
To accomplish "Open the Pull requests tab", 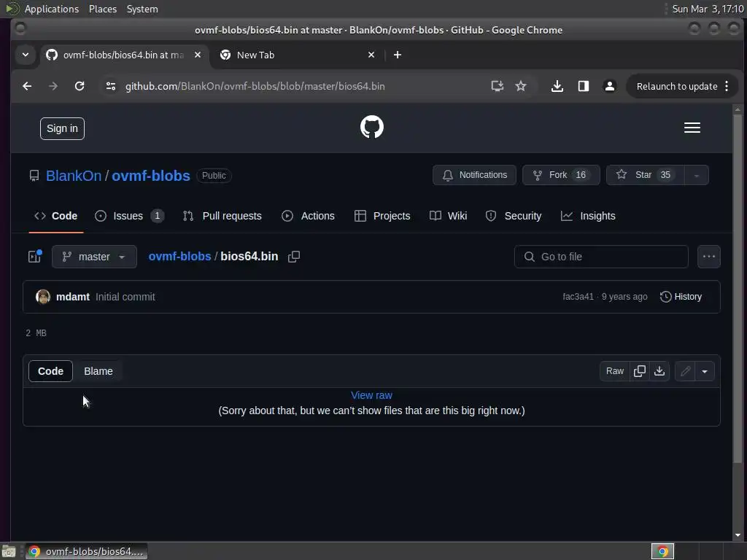I will click(x=222, y=216).
